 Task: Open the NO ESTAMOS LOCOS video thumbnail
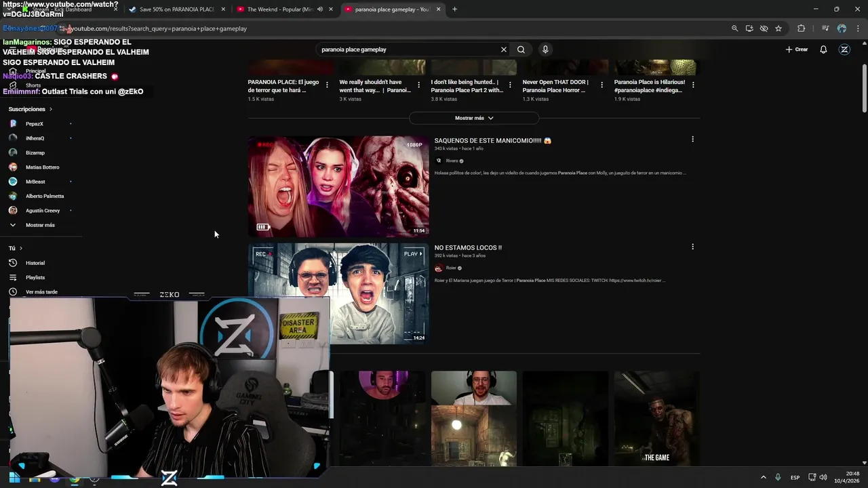338,293
